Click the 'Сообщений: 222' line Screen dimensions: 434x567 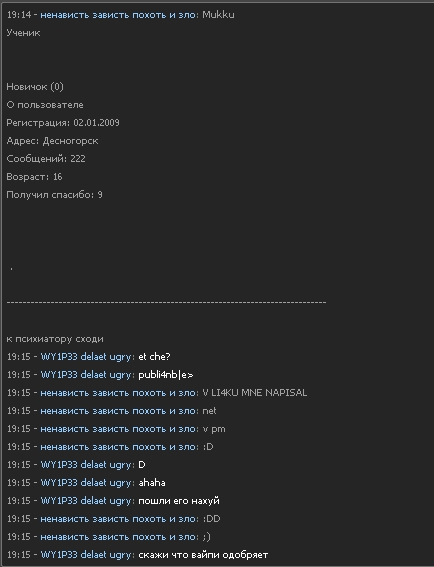click(46, 159)
